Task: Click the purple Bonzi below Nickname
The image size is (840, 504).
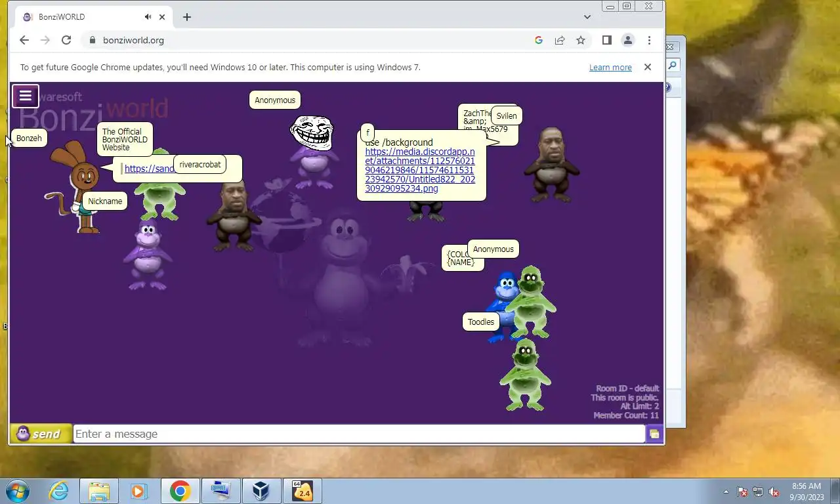Action: point(148,255)
